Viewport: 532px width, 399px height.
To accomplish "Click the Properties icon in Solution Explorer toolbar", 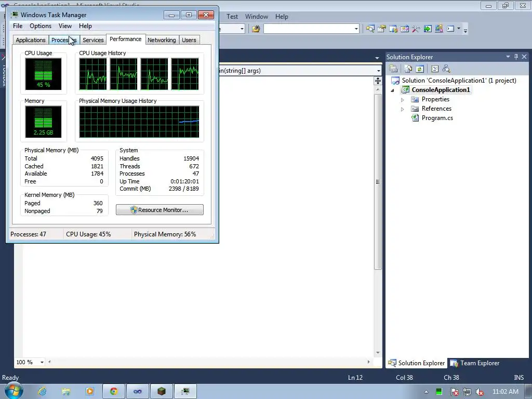I will point(393,69).
